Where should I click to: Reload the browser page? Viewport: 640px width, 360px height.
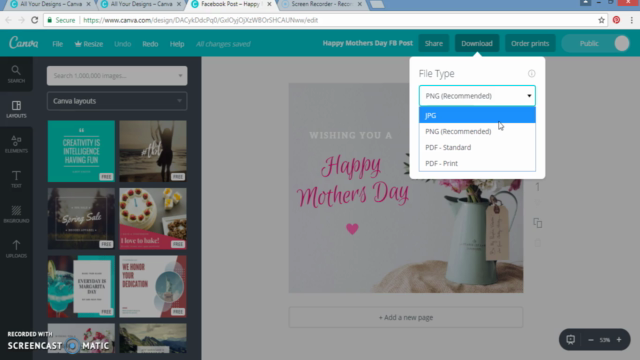pos(35,20)
